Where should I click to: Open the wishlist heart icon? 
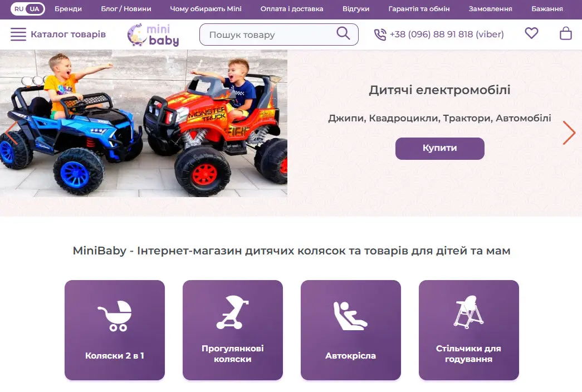pos(531,33)
